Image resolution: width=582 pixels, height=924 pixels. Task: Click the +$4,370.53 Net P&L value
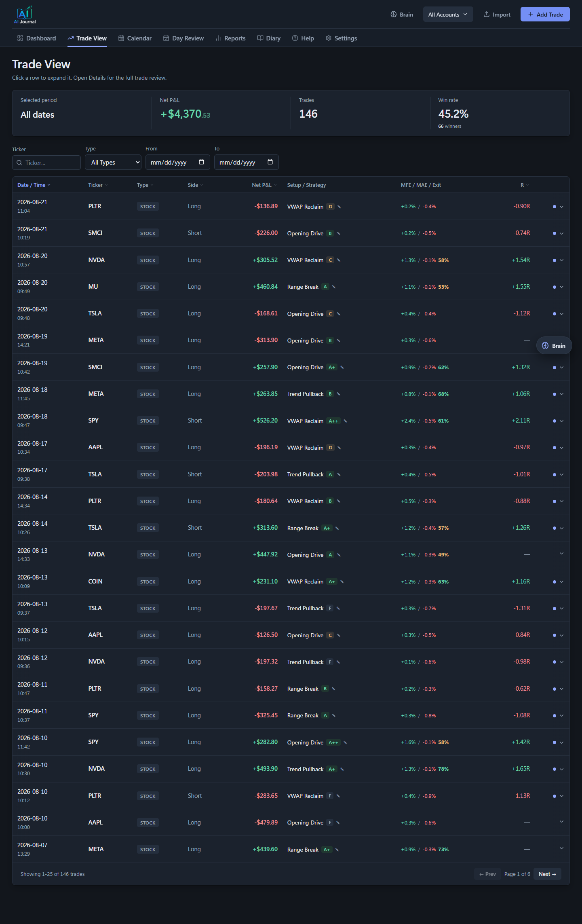(185, 114)
